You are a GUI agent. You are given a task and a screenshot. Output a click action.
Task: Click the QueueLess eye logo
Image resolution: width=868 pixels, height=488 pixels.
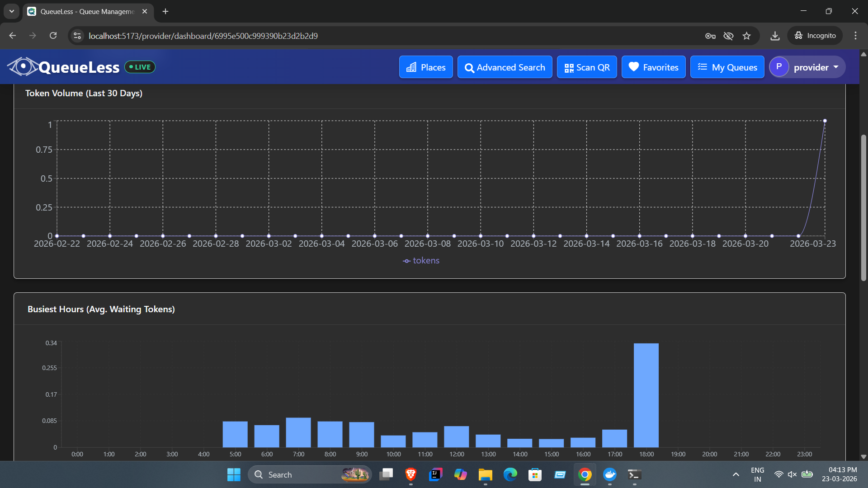22,67
